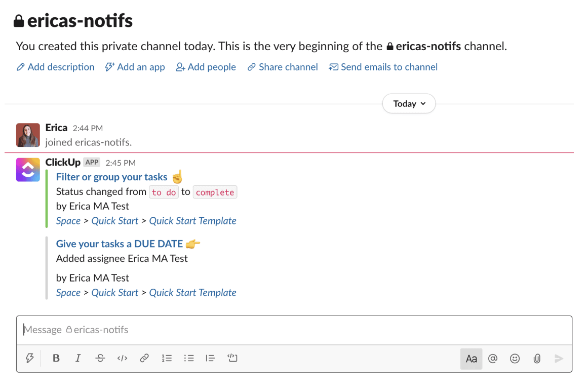Insert a code block

coord(232,358)
